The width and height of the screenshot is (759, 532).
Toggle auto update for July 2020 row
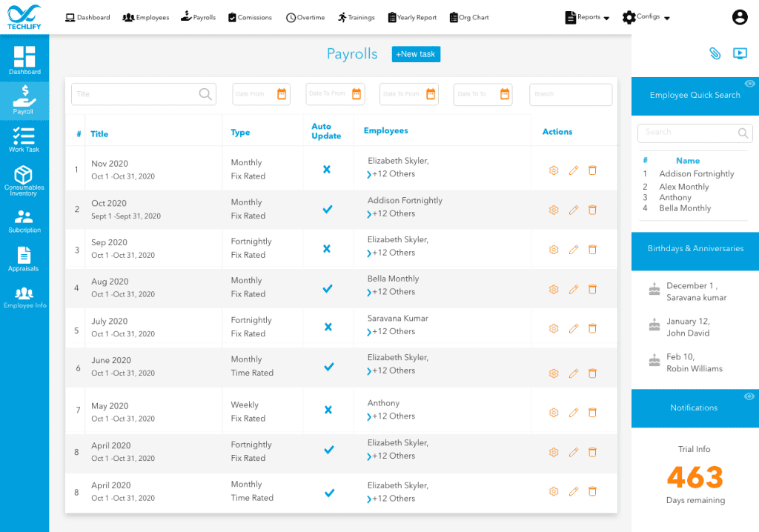[x=328, y=327]
